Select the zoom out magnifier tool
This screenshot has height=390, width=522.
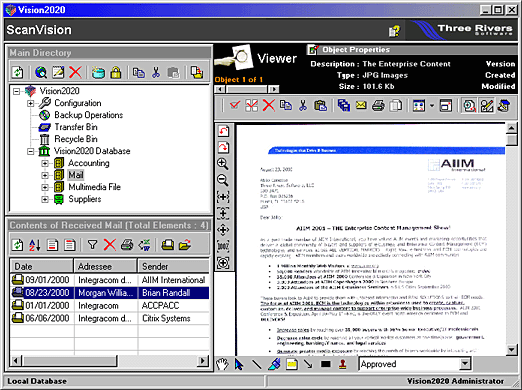(223, 180)
